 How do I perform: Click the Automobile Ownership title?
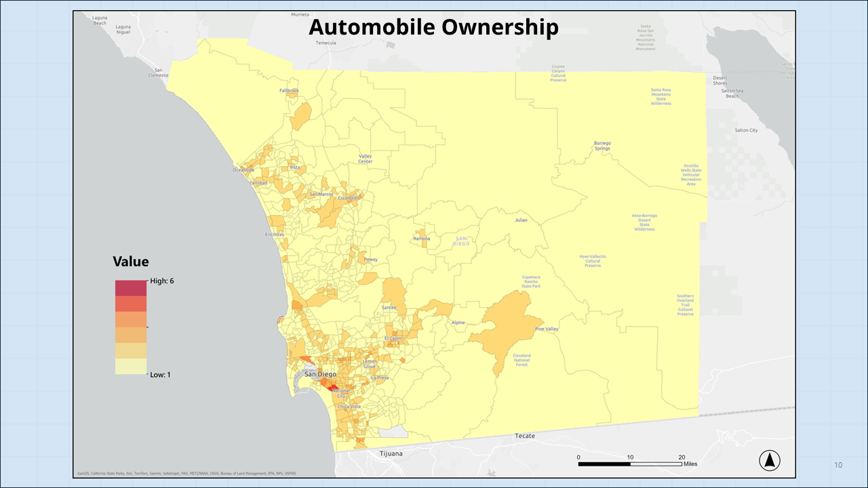(x=434, y=27)
